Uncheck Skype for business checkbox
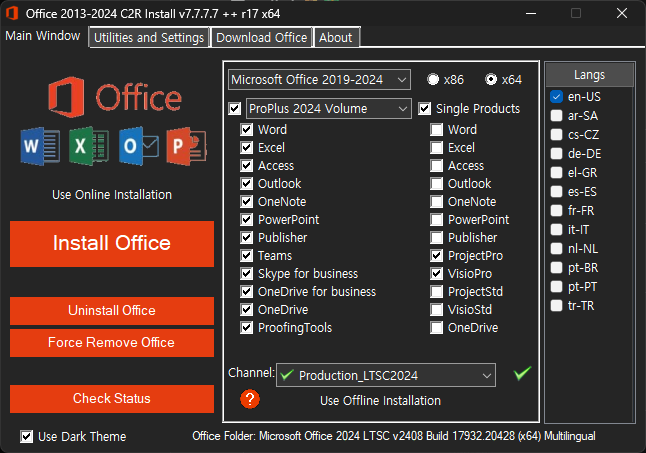The height and width of the screenshot is (453, 646). [x=246, y=273]
